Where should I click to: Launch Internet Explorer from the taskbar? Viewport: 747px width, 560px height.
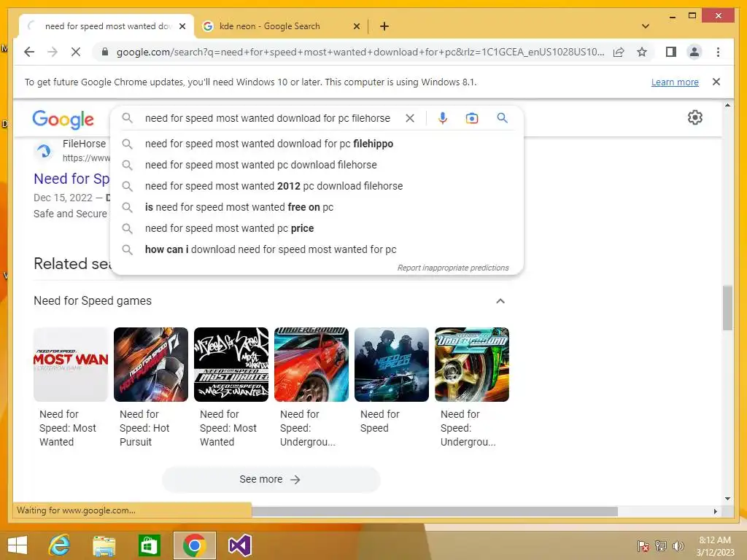click(60, 545)
